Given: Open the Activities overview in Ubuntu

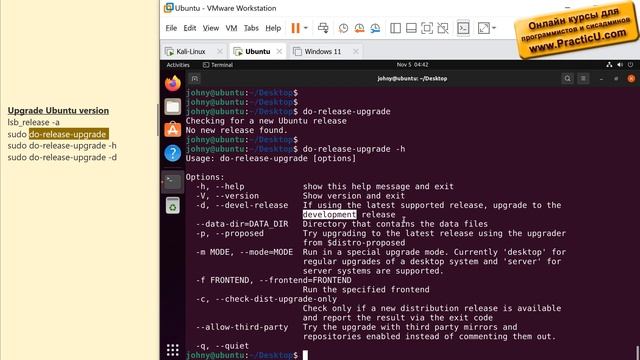Looking at the screenshot, I should pyautogui.click(x=178, y=65).
